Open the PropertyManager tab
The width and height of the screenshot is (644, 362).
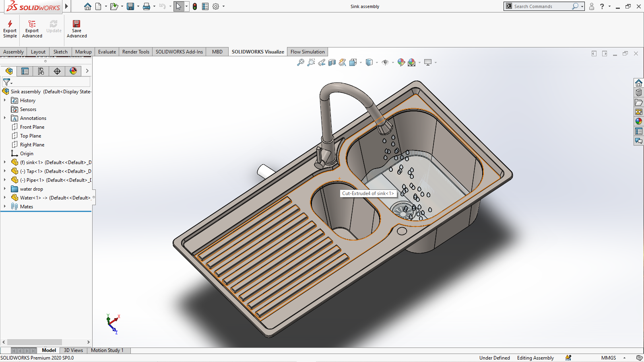(25, 71)
